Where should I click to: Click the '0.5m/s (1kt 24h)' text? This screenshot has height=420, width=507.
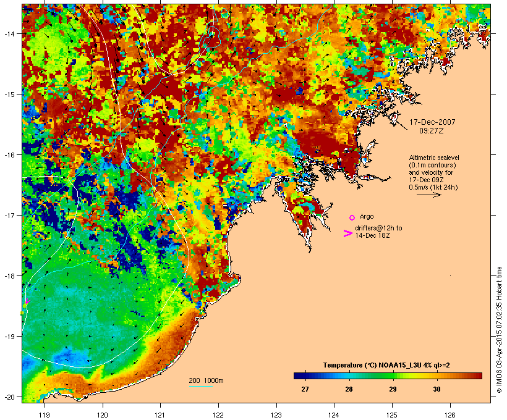click(x=433, y=187)
